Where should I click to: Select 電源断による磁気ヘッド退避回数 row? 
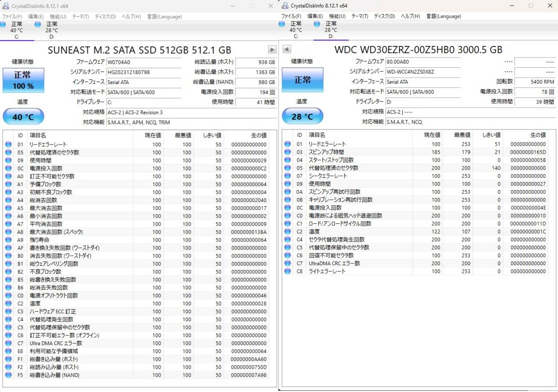point(415,216)
